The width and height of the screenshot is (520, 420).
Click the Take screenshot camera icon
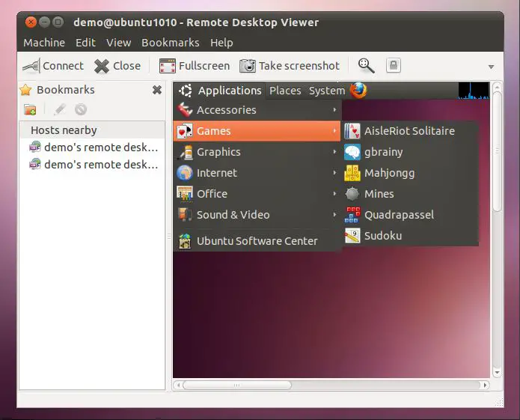[x=248, y=66]
